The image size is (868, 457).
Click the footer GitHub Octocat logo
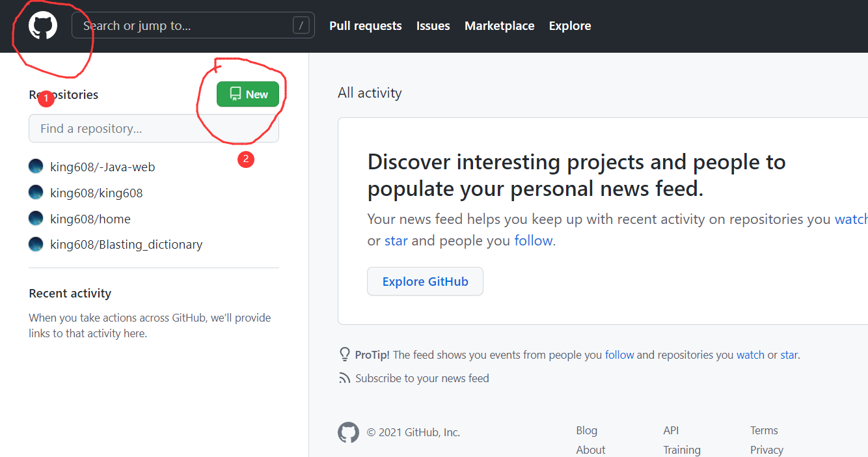pos(348,432)
